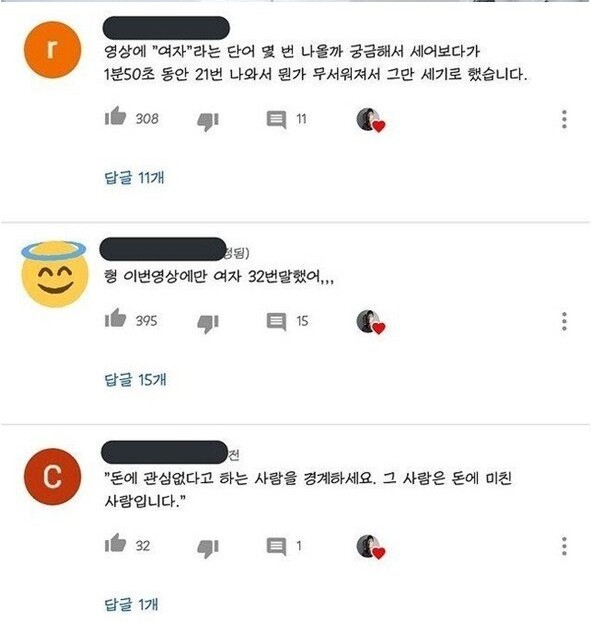Open more options for second comment
The image size is (591, 622).
coord(564,321)
